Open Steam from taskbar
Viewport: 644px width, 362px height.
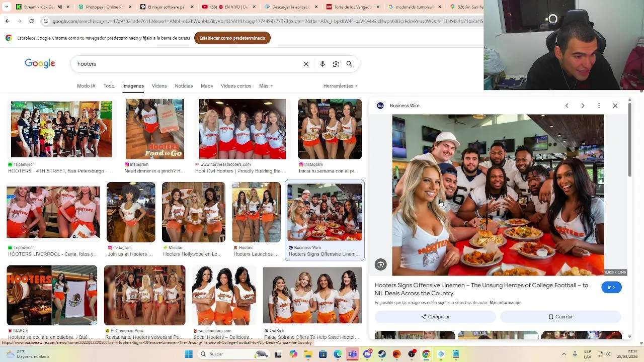coord(382,354)
